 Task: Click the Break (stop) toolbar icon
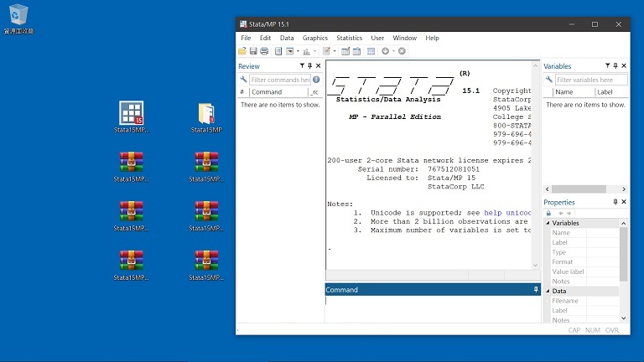[x=402, y=51]
